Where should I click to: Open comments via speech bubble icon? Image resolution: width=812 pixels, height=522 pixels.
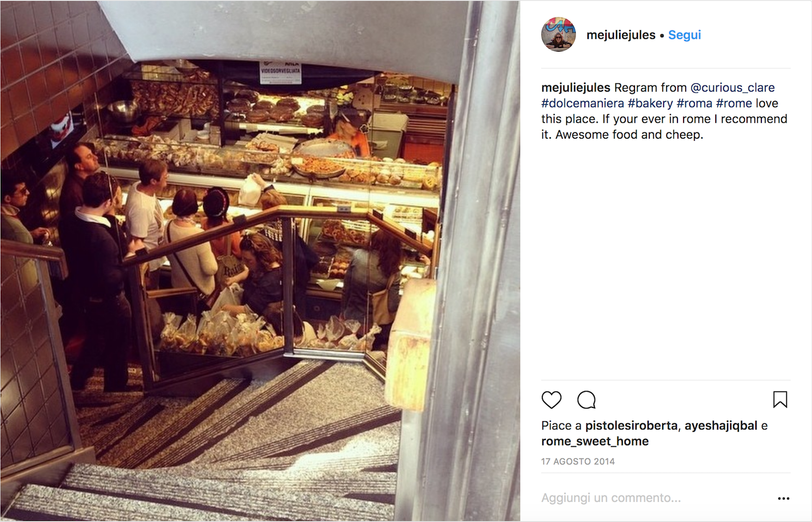click(586, 400)
